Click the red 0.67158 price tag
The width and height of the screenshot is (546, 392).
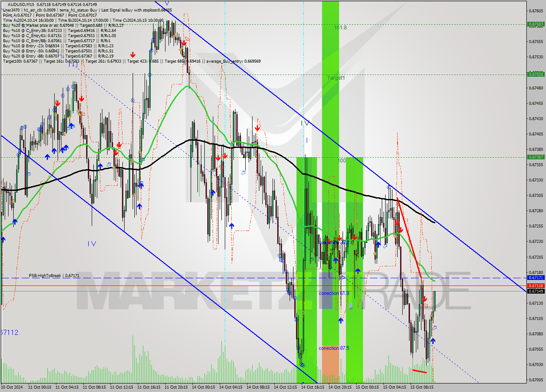pos(536,285)
